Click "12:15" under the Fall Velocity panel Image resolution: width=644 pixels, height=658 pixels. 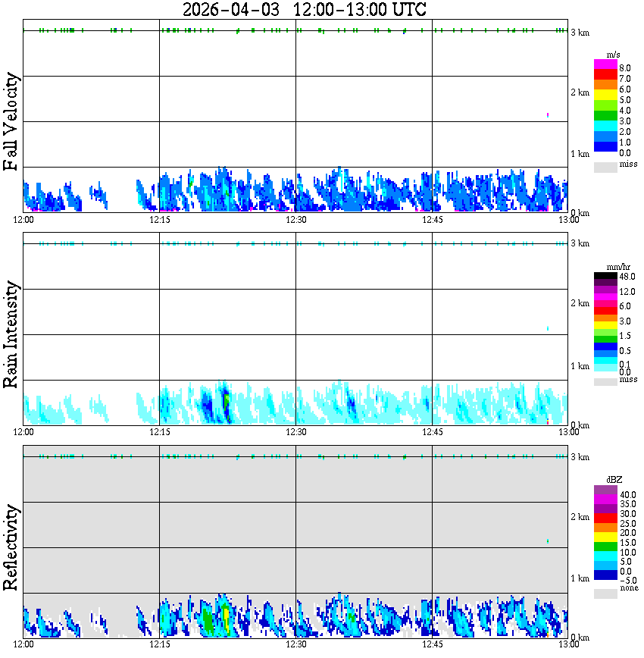pyautogui.click(x=159, y=220)
